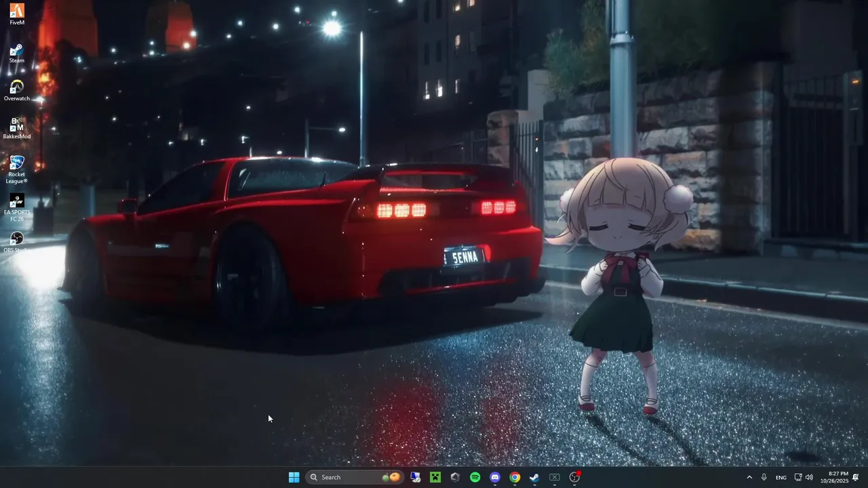Open the FiveM desktop shortcut
The height and width of the screenshot is (488, 868).
pyautogui.click(x=17, y=14)
